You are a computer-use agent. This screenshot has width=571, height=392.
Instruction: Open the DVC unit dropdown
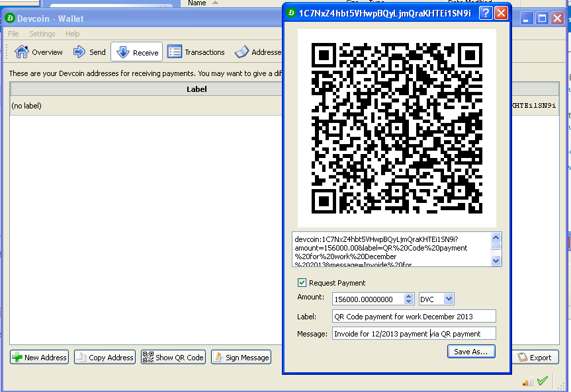point(436,299)
